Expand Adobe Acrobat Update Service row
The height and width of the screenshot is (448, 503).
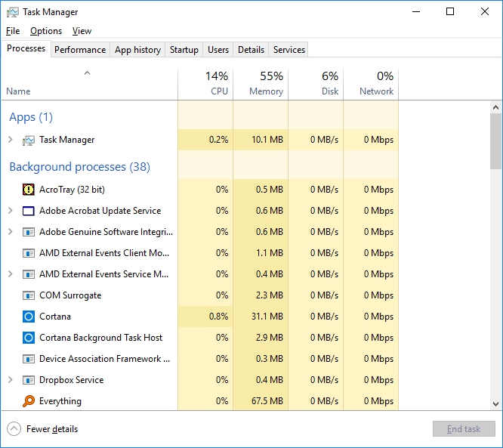11,211
